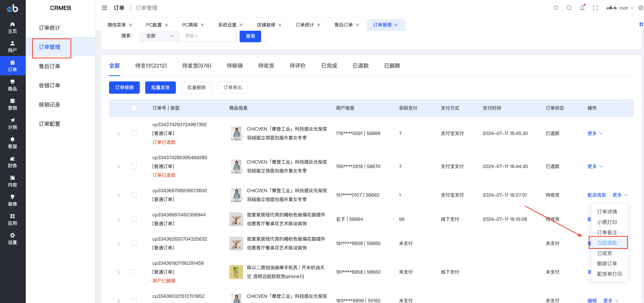Close the 售后订单 tab
This screenshot has height=303, width=644.
[x=358, y=25]
